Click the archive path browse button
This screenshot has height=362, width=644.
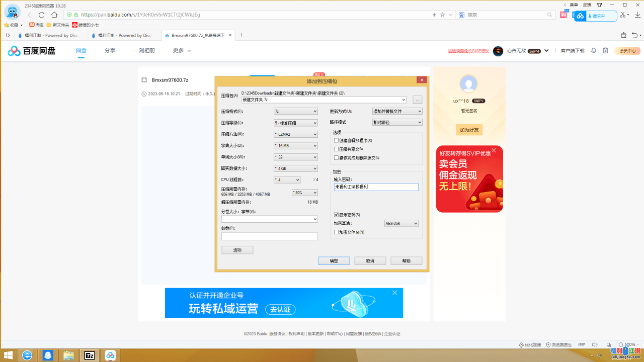pyautogui.click(x=417, y=100)
